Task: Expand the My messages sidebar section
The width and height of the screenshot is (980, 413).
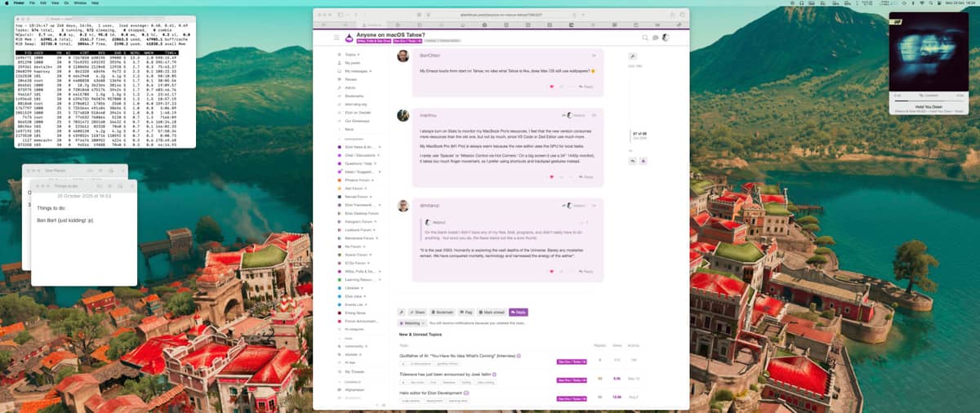Action: point(370,71)
